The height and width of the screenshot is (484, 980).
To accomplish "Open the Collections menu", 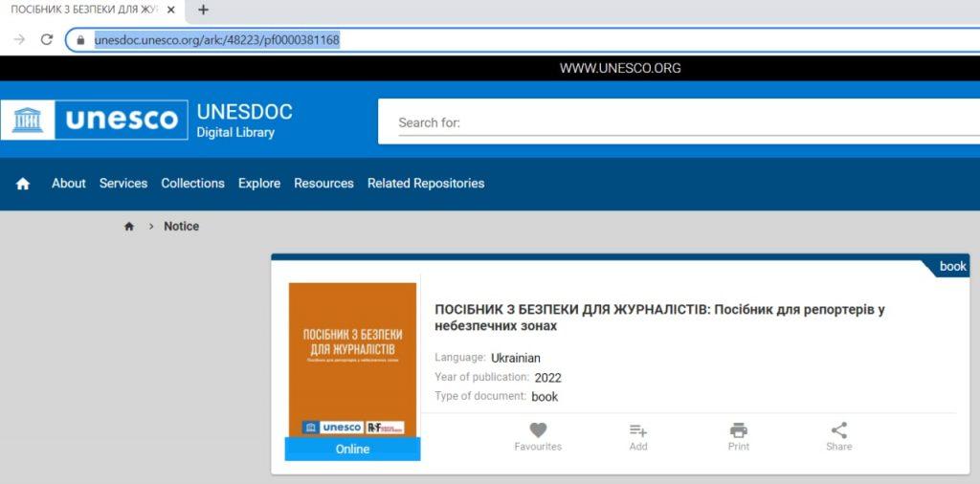I will point(192,184).
